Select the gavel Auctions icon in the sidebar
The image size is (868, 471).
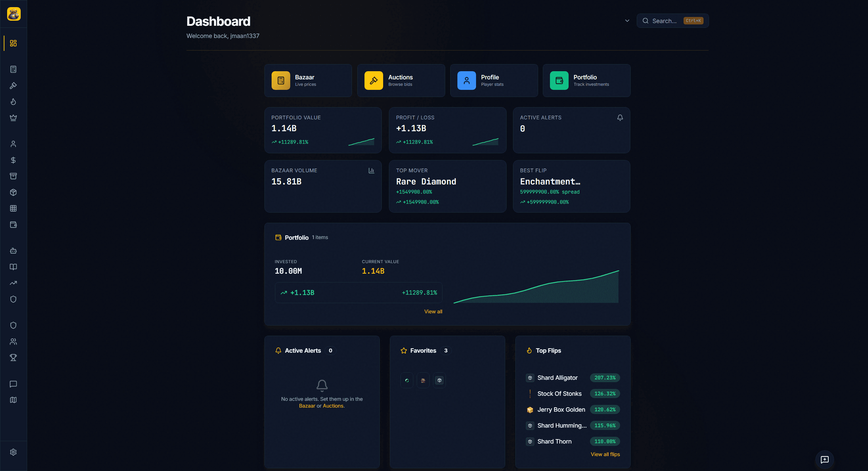pyautogui.click(x=13, y=85)
